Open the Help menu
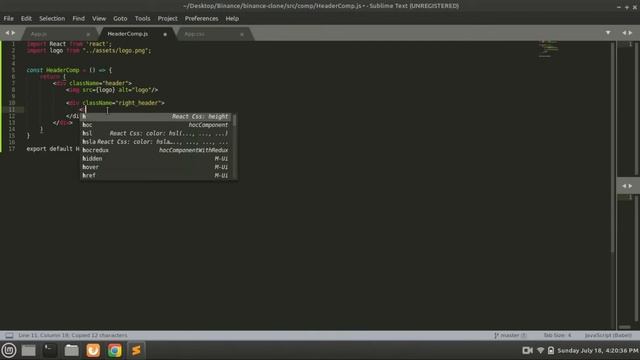This screenshot has height=360, width=640. tap(232, 18)
